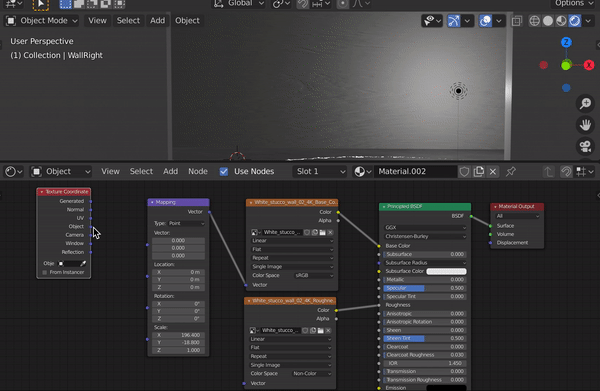Select the tweak select tool icon
Image resolution: width=600 pixels, height=391 pixels.
tap(40, 4)
